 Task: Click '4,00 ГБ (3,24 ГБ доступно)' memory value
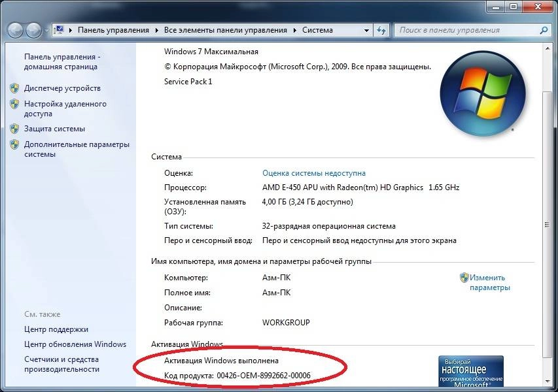[307, 202]
